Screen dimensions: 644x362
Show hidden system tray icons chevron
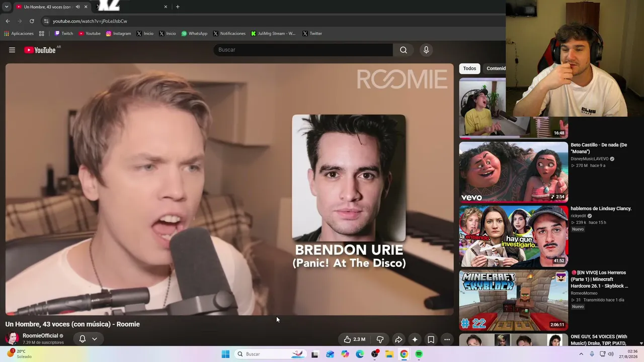pos(581,354)
